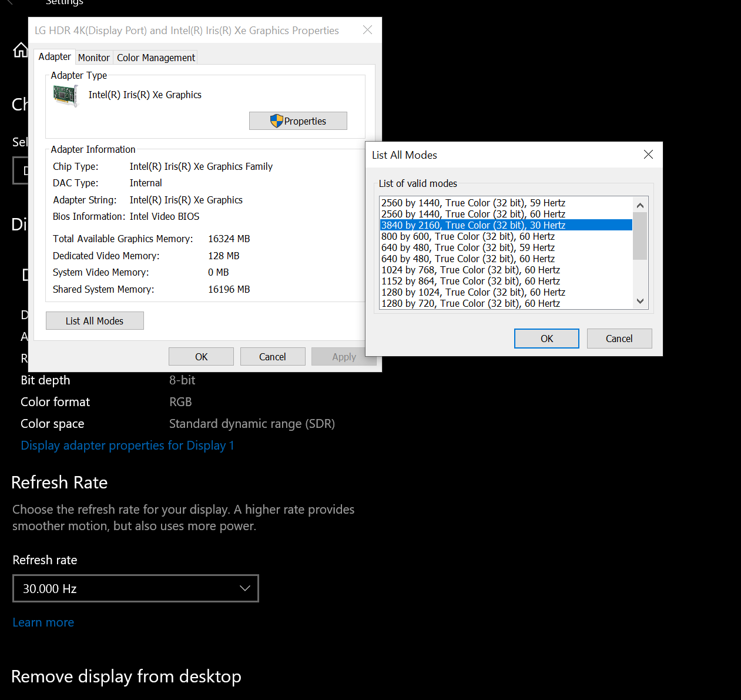This screenshot has height=700, width=741.
Task: Select 2560 by 1440 at 60 Hertz
Action: coord(473,214)
